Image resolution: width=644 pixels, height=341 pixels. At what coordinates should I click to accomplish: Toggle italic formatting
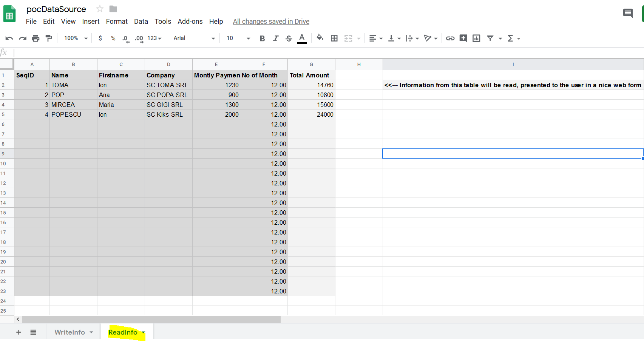pos(275,38)
